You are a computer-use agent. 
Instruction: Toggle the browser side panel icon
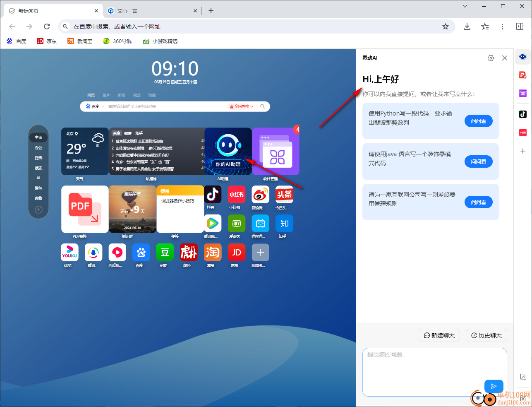(520, 26)
